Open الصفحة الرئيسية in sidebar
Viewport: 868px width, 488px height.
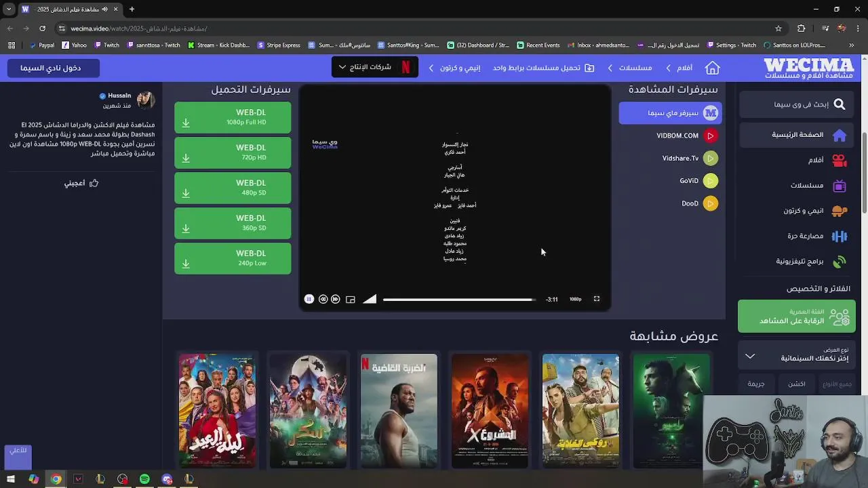(x=797, y=135)
